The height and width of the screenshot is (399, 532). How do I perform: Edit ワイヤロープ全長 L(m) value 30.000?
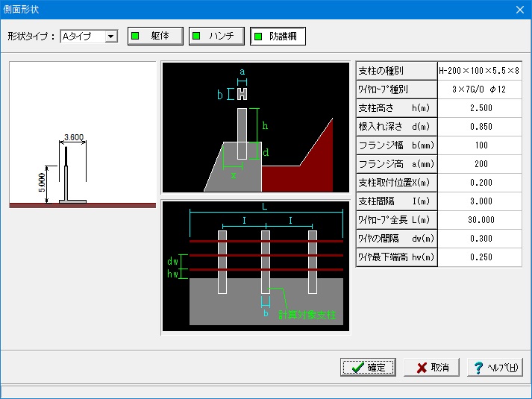(x=480, y=220)
